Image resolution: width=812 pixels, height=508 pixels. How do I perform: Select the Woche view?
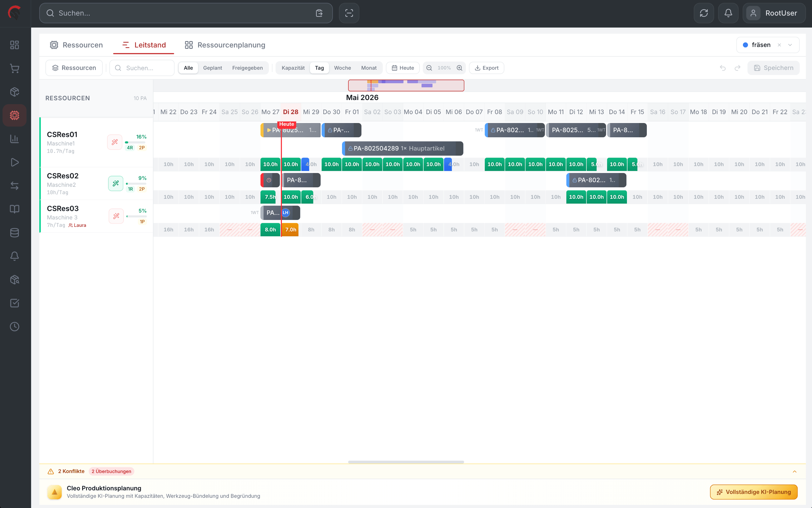342,68
